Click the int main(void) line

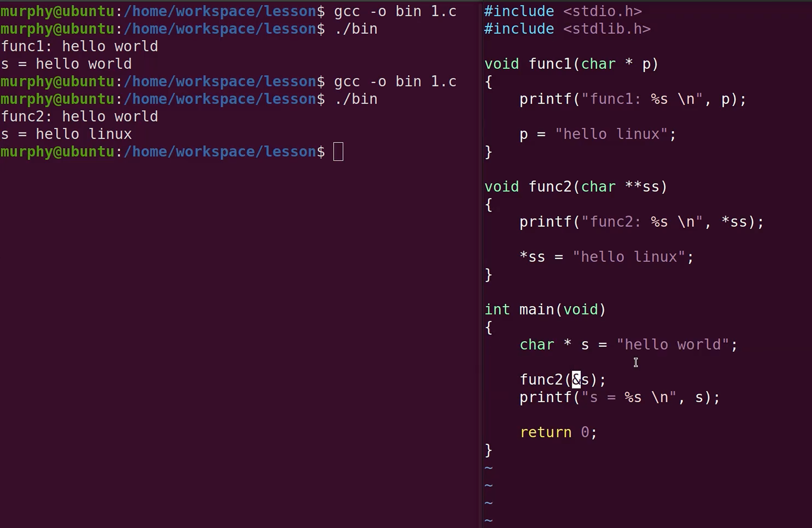coord(545,309)
